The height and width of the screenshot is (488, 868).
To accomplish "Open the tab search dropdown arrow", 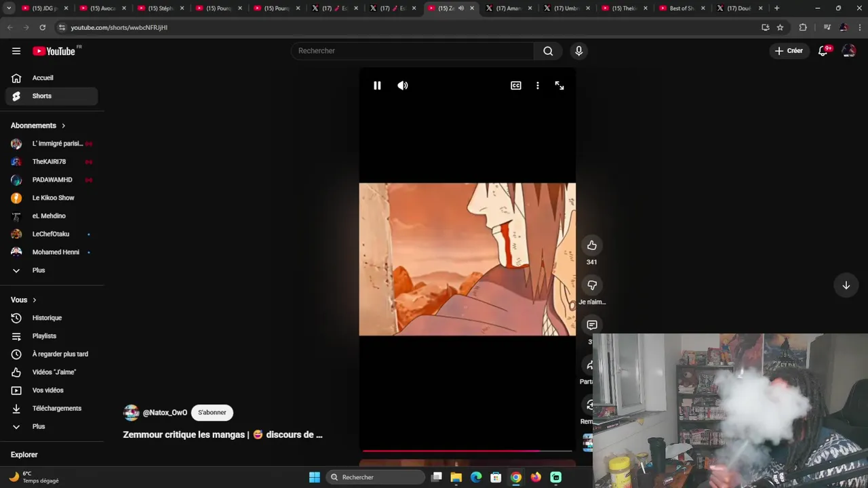I will point(8,8).
